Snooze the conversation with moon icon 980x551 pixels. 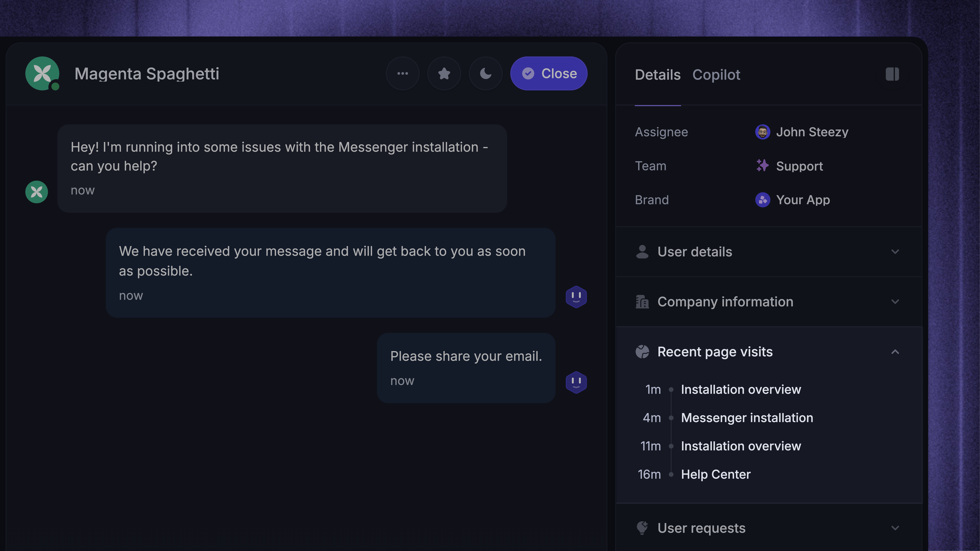[x=485, y=73]
